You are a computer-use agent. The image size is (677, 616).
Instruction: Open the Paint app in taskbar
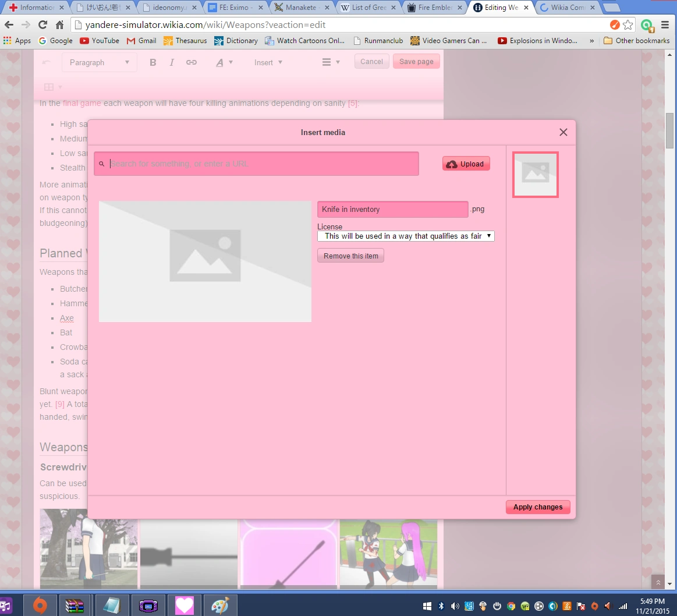coord(219,606)
